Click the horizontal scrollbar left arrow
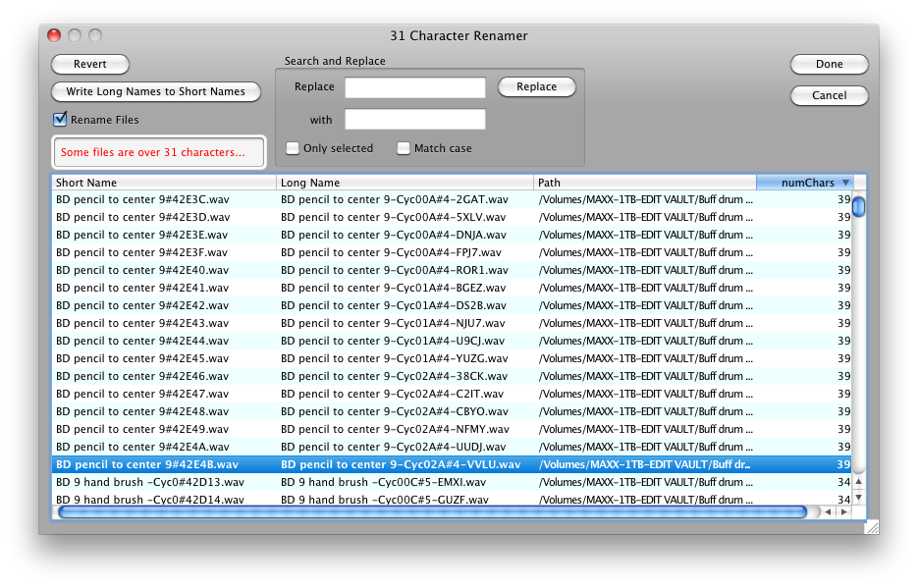This screenshot has height=588, width=918. click(828, 511)
